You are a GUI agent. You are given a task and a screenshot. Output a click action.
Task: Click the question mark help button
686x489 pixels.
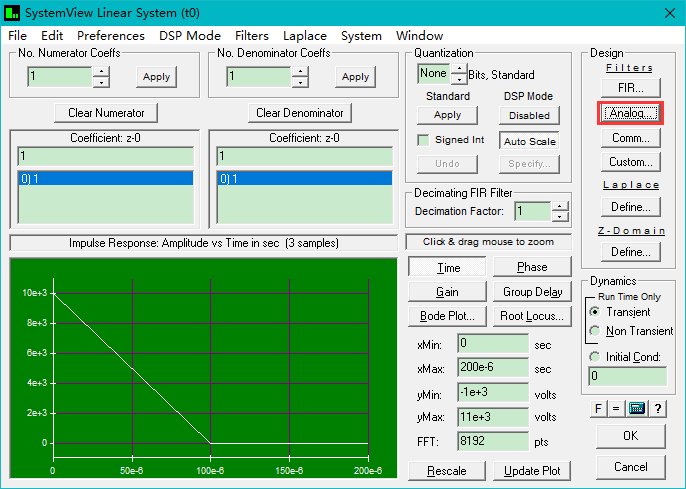point(658,409)
